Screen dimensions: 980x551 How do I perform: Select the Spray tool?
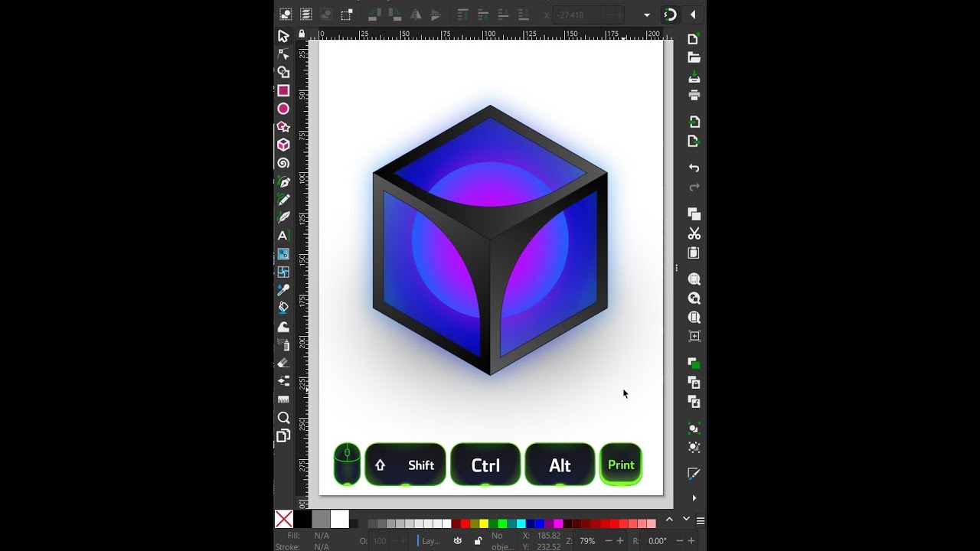click(283, 344)
